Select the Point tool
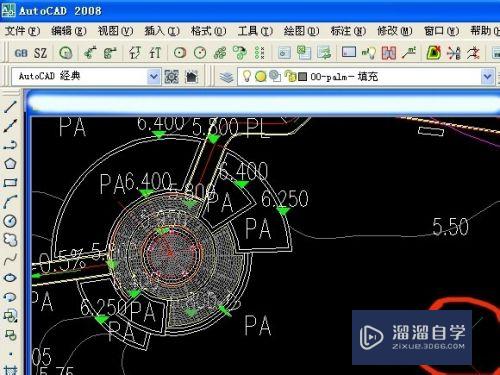Screen dimensions: 500x375 [10, 354]
